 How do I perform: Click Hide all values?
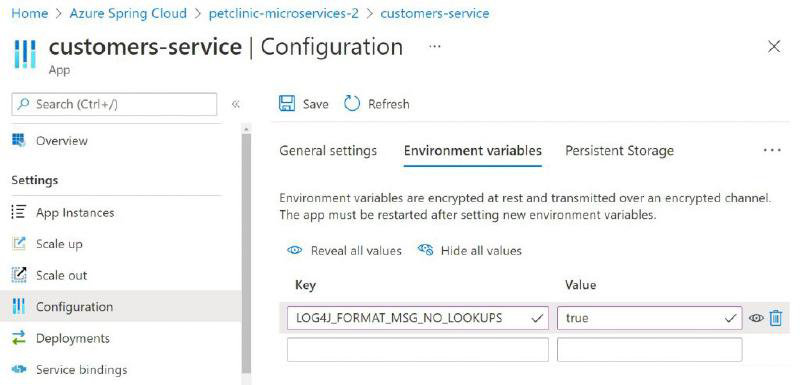[x=481, y=250]
